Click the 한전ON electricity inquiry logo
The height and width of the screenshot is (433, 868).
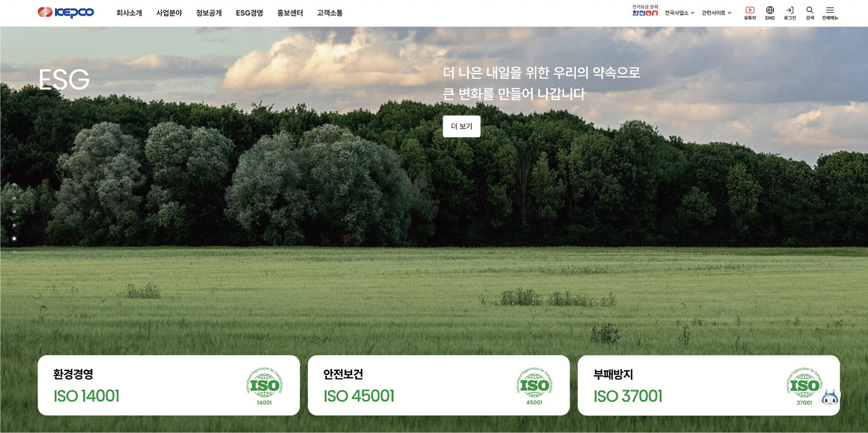pyautogui.click(x=645, y=10)
